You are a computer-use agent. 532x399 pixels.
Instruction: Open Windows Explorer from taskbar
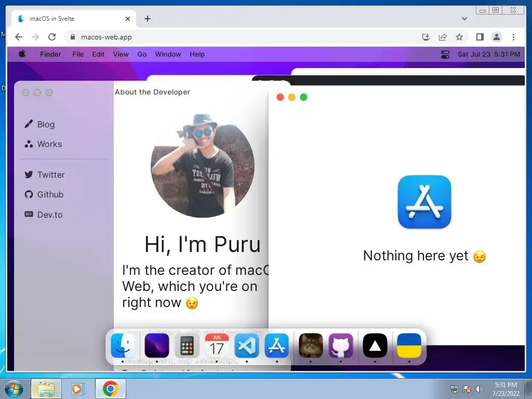pyautogui.click(x=46, y=389)
